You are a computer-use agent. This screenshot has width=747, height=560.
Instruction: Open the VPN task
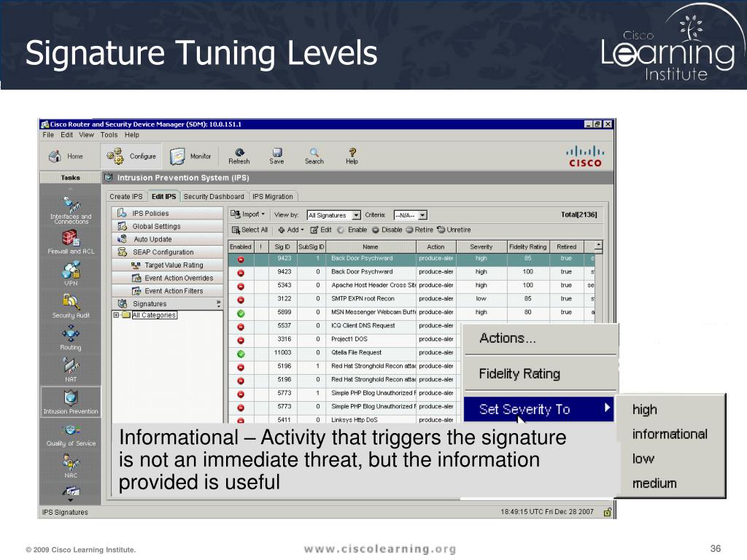click(71, 274)
